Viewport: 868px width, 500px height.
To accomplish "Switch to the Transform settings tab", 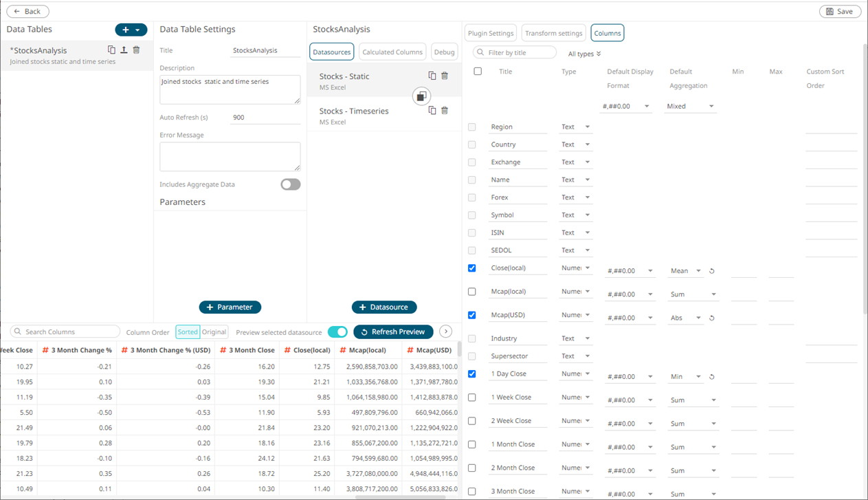I will 553,33.
